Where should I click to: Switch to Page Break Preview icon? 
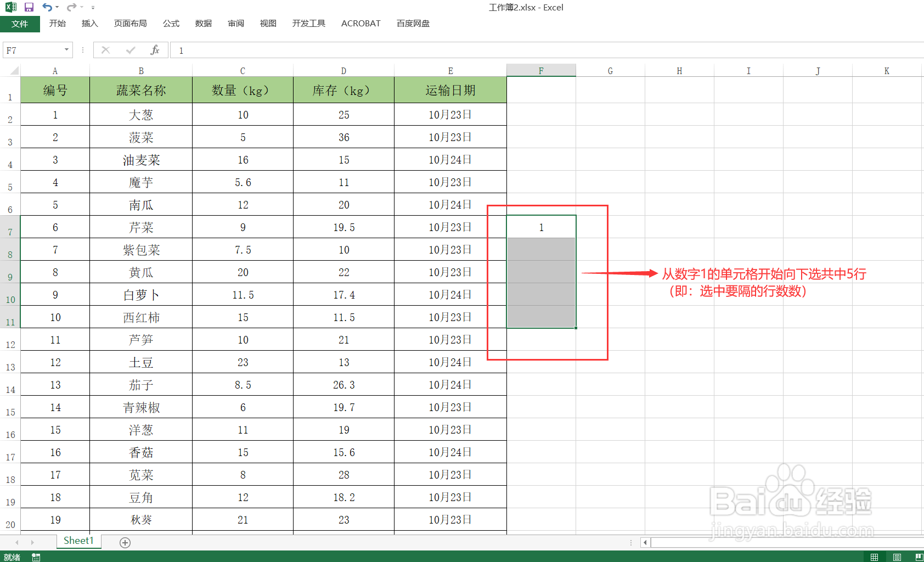tap(919, 557)
